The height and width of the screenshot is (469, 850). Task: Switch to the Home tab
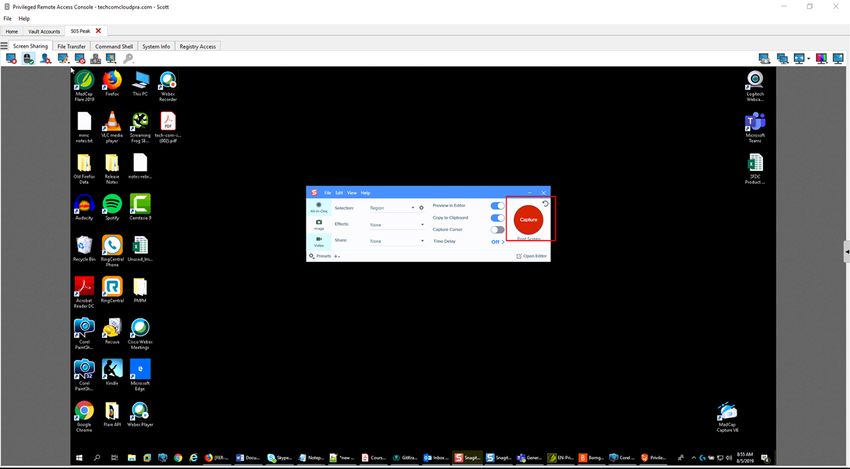coord(11,31)
